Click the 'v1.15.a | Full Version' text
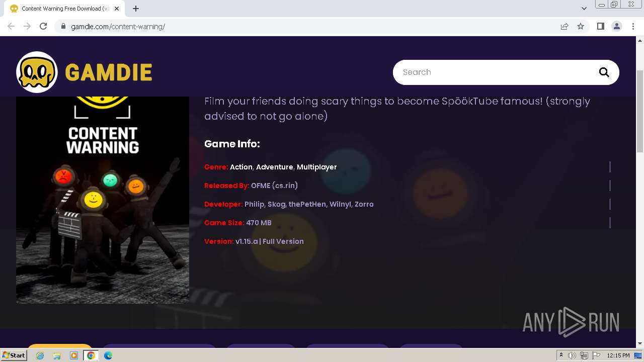The height and width of the screenshot is (362, 644). [x=270, y=241]
